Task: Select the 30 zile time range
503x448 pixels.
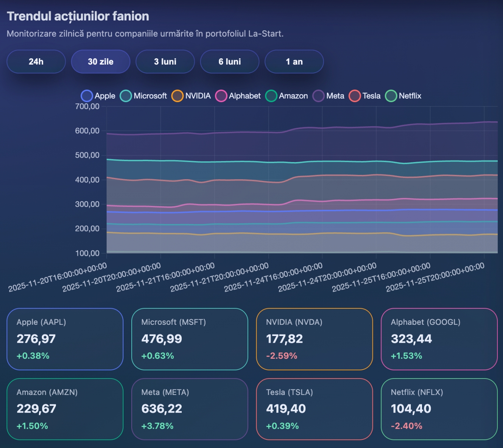Action: pyautogui.click(x=101, y=62)
